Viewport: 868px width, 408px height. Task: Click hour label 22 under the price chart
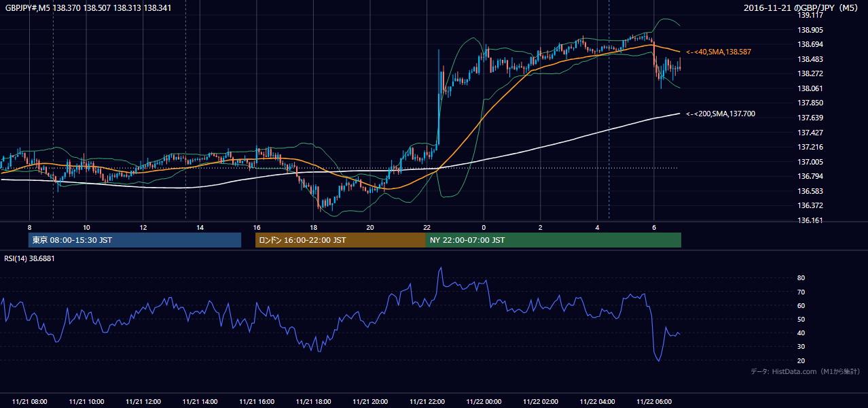point(427,227)
